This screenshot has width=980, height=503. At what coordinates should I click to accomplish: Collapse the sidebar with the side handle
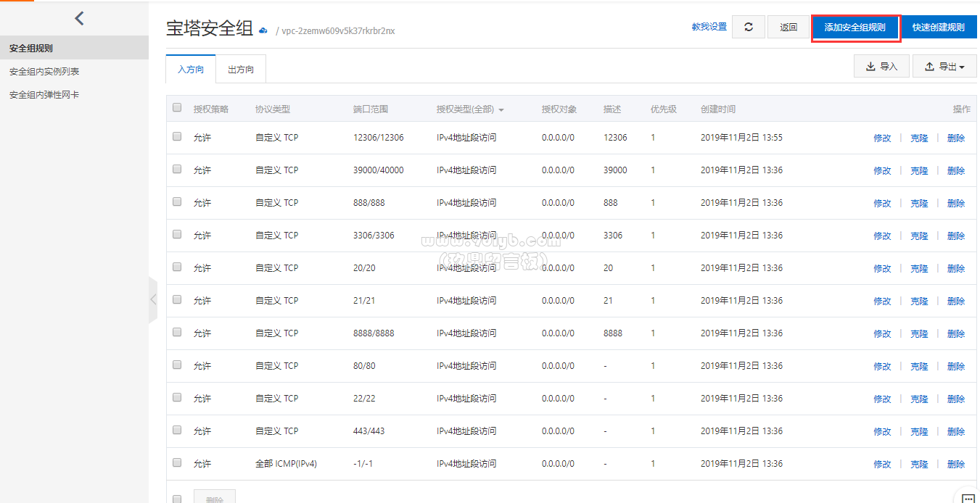153,299
